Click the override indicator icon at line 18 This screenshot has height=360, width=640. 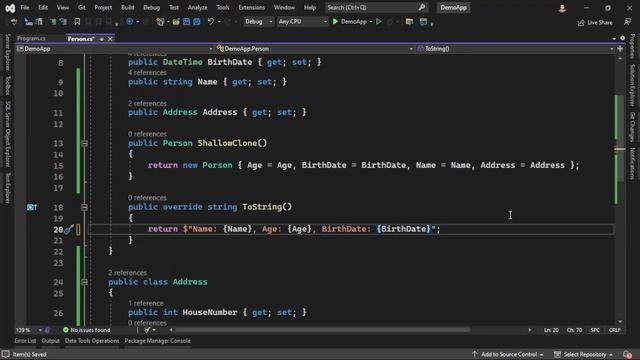[x=32, y=207]
